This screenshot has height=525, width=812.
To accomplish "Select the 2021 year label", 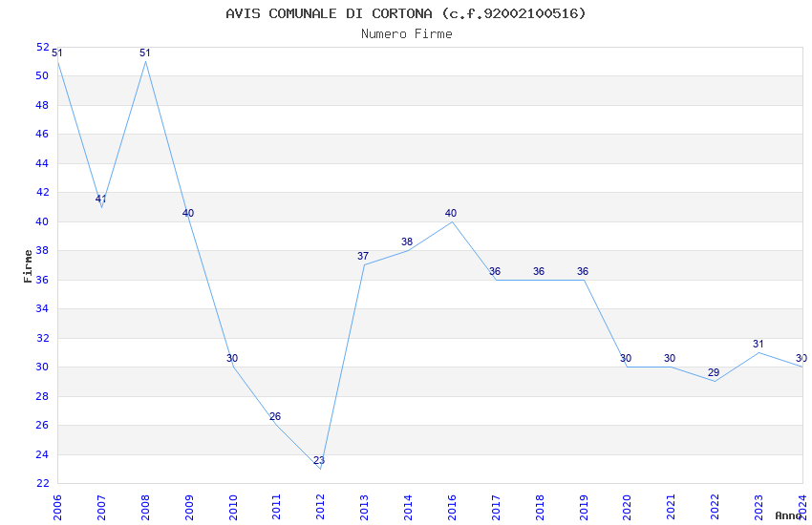I will [672, 507].
